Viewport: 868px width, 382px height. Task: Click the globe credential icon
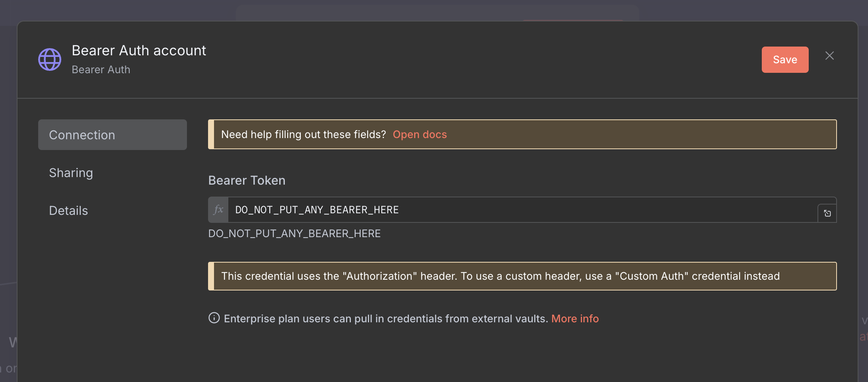pyautogui.click(x=50, y=60)
